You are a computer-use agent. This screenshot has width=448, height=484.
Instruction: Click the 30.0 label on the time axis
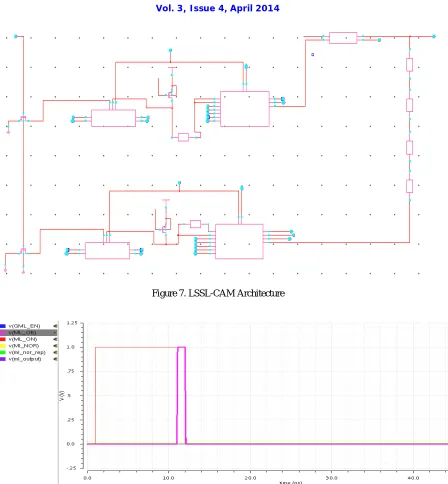331,478
